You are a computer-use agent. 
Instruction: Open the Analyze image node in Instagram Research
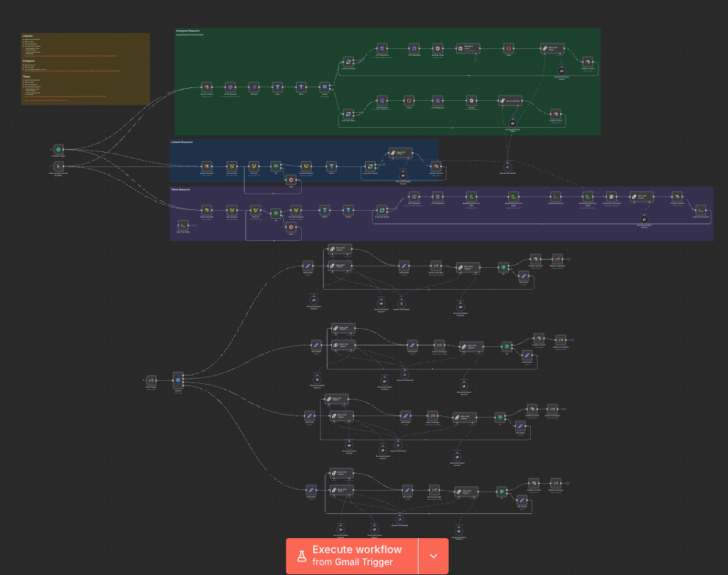click(x=438, y=47)
